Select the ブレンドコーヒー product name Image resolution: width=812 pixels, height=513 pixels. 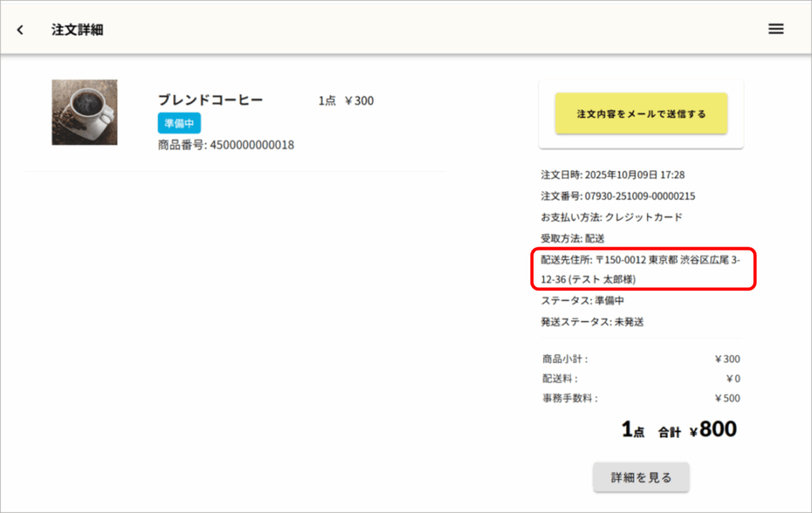coord(210,100)
